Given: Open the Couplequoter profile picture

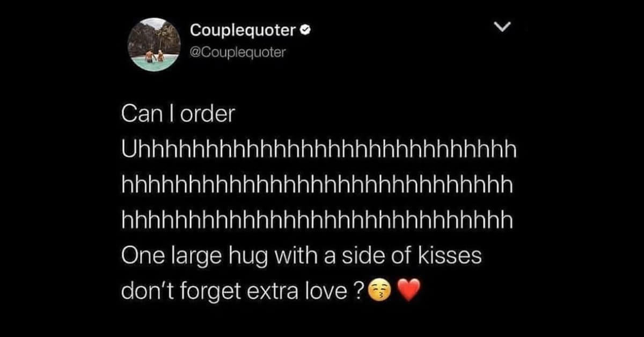Looking at the screenshot, I should coord(153,44).
